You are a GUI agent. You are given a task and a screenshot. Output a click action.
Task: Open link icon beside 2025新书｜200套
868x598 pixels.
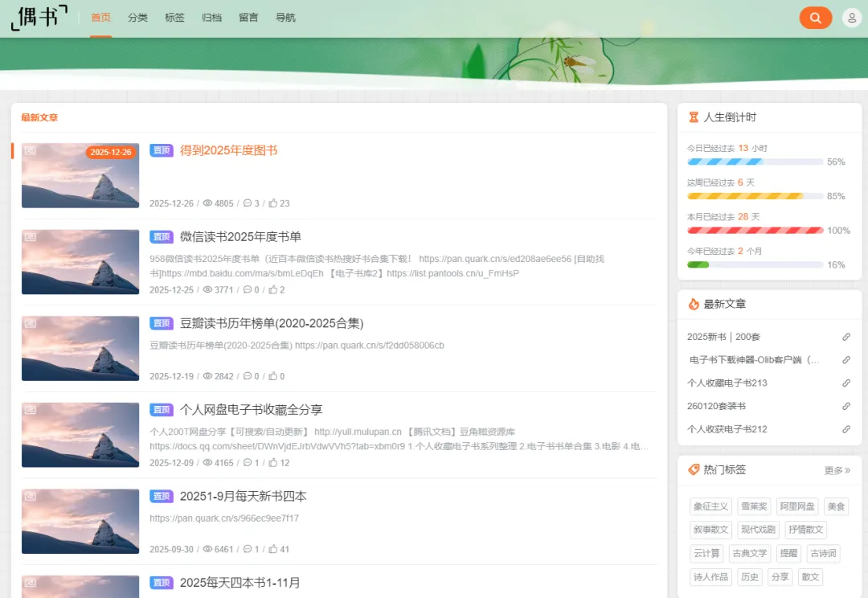[x=846, y=337]
